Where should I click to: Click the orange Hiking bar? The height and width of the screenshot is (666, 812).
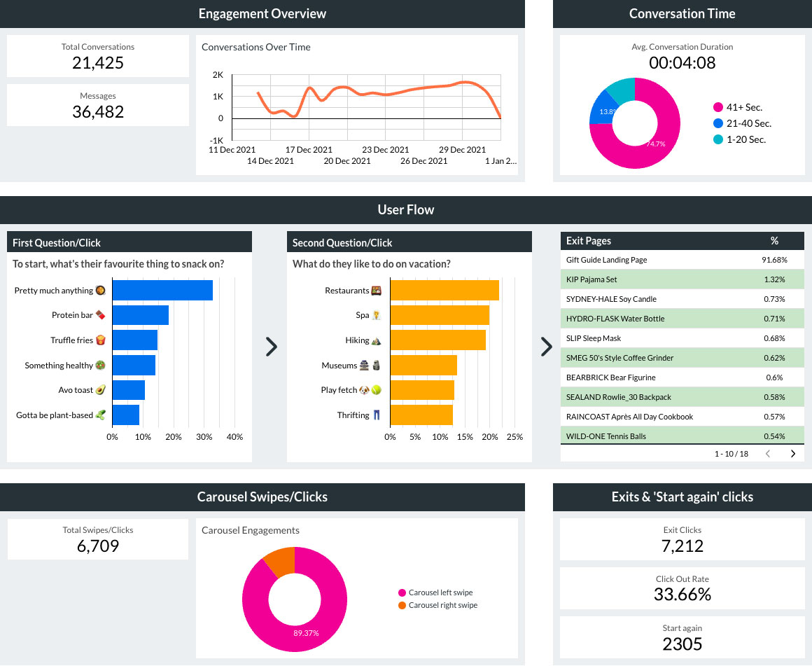tap(438, 340)
